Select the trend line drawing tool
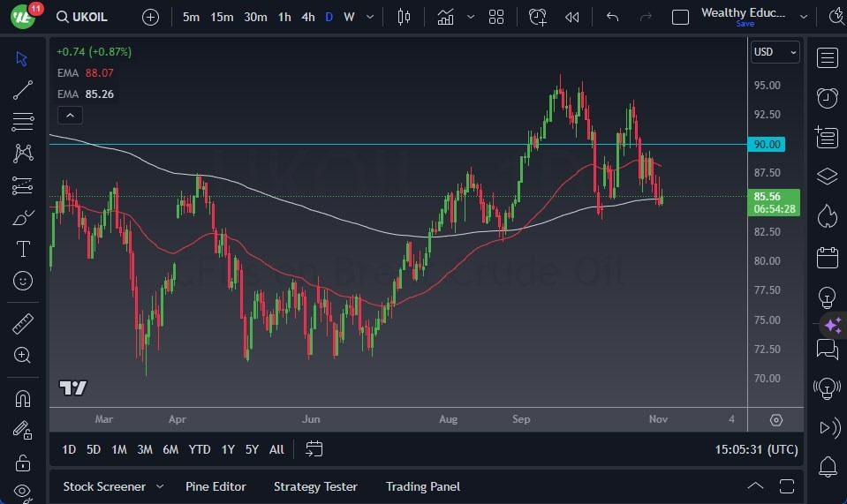The image size is (847, 504). click(x=23, y=89)
